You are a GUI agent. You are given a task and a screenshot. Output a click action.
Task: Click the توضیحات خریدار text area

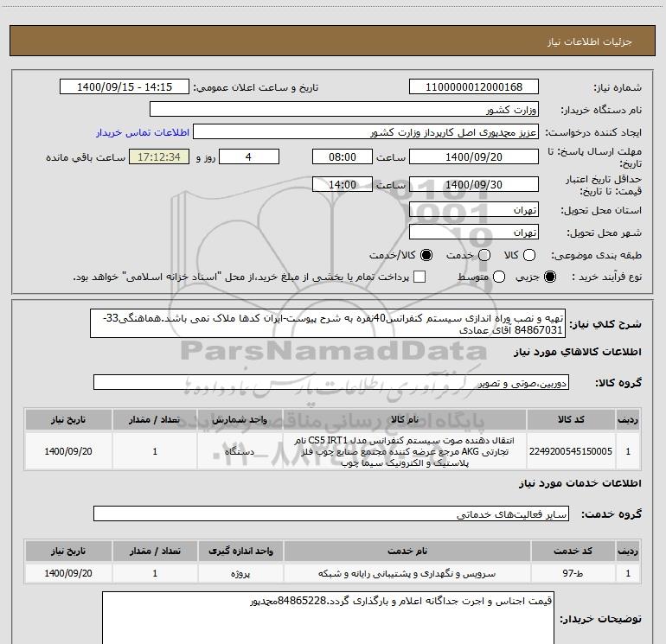pyautogui.click(x=328, y=618)
